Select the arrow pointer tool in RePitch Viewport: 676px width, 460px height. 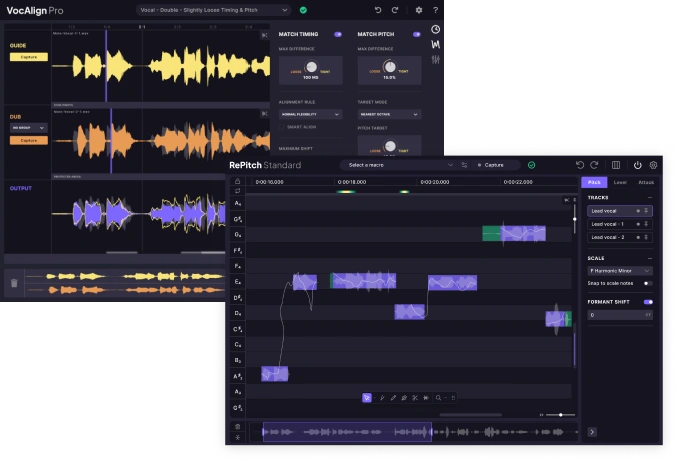367,397
